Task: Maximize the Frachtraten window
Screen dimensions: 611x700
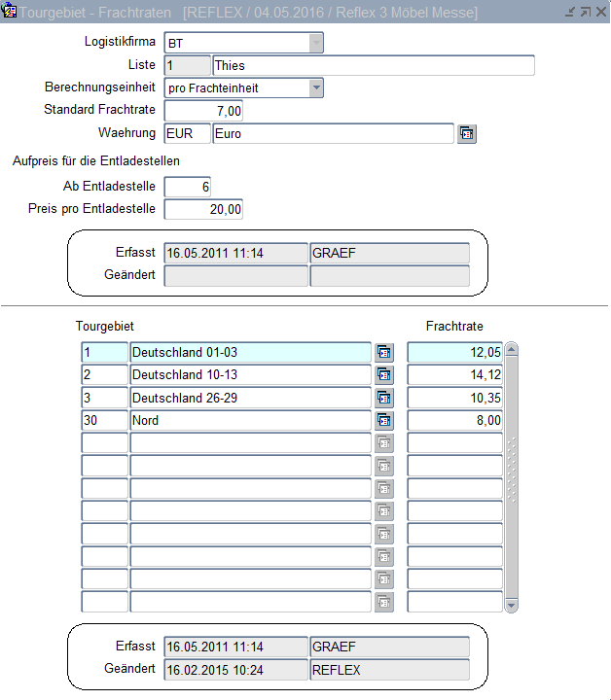Action: (585, 12)
